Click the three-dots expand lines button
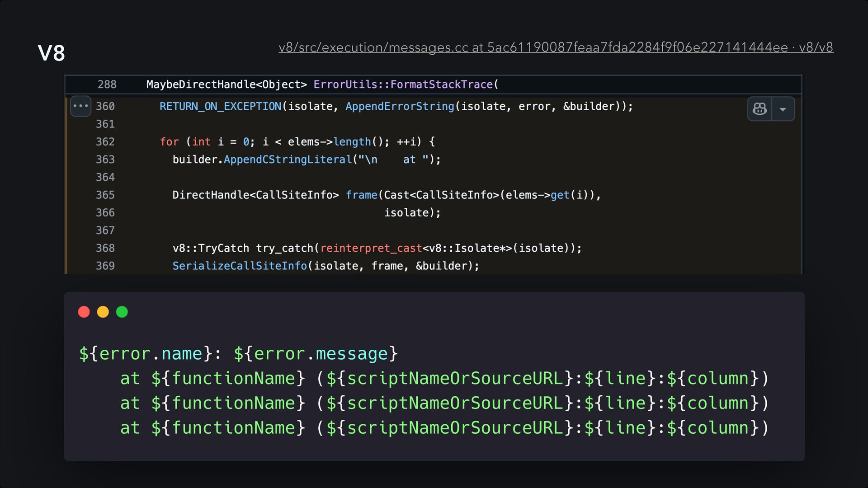Image resolution: width=868 pixels, height=488 pixels. [x=81, y=106]
